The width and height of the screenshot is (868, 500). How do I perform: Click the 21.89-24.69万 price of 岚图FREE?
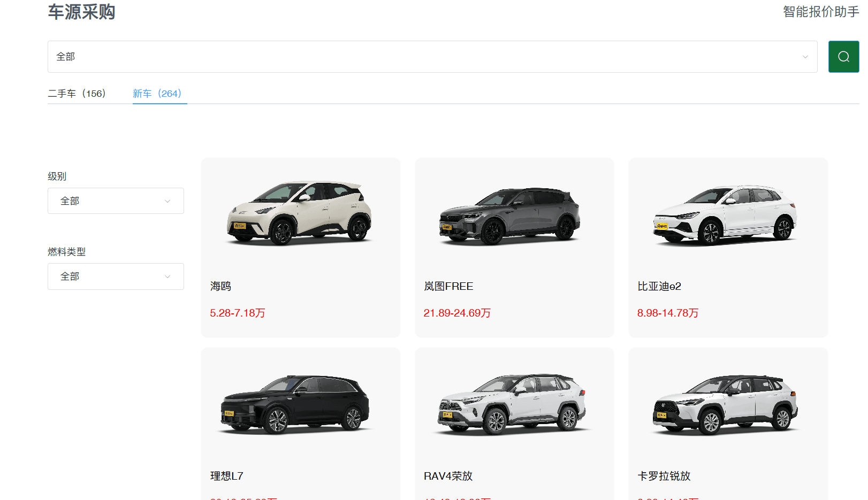point(457,313)
